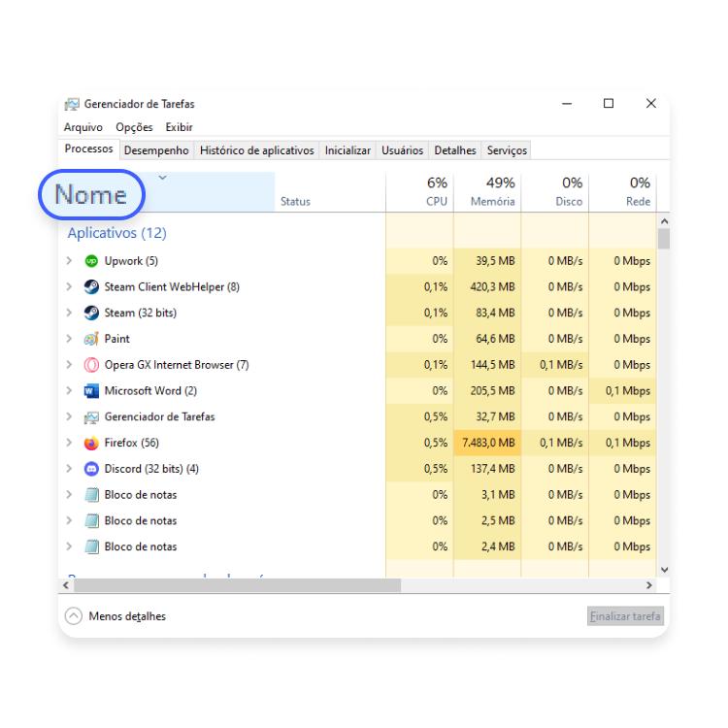The width and height of the screenshot is (728, 728).
Task: Switch to the Inicializar tab
Action: [x=347, y=150]
